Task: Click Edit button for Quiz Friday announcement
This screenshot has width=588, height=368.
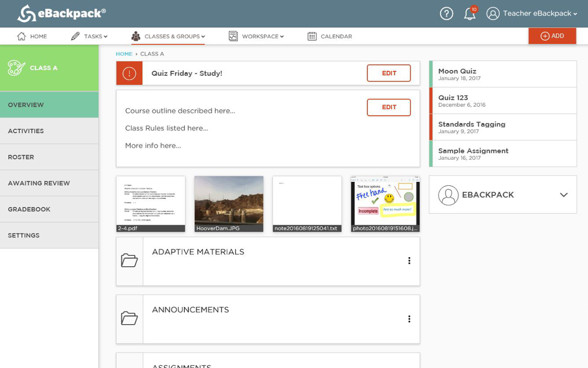Action: pos(389,73)
